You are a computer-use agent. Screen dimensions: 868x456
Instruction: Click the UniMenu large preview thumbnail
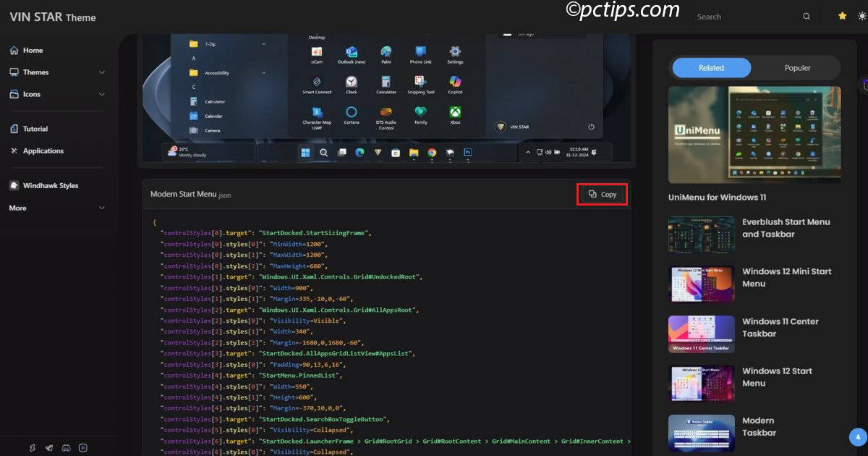pos(754,135)
